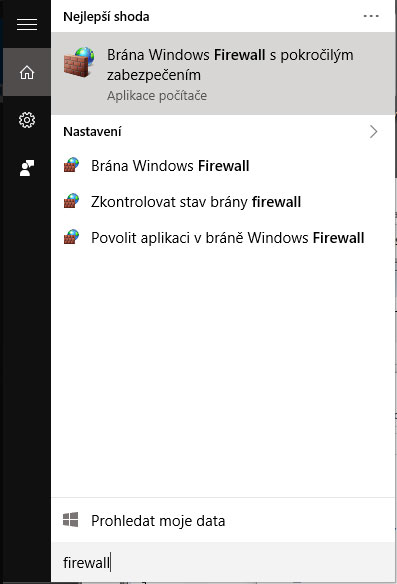Click the Nastavení category header
397x584 pixels.
click(92, 131)
